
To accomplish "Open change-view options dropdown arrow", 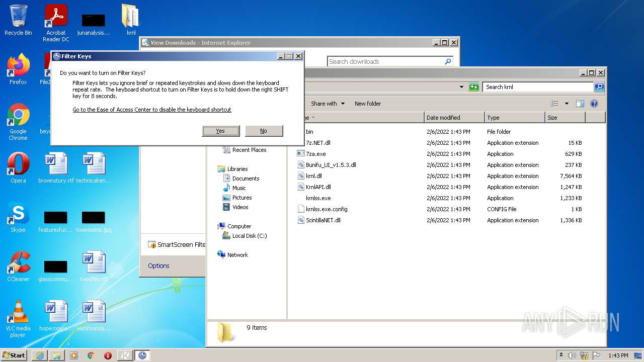I will (x=567, y=104).
